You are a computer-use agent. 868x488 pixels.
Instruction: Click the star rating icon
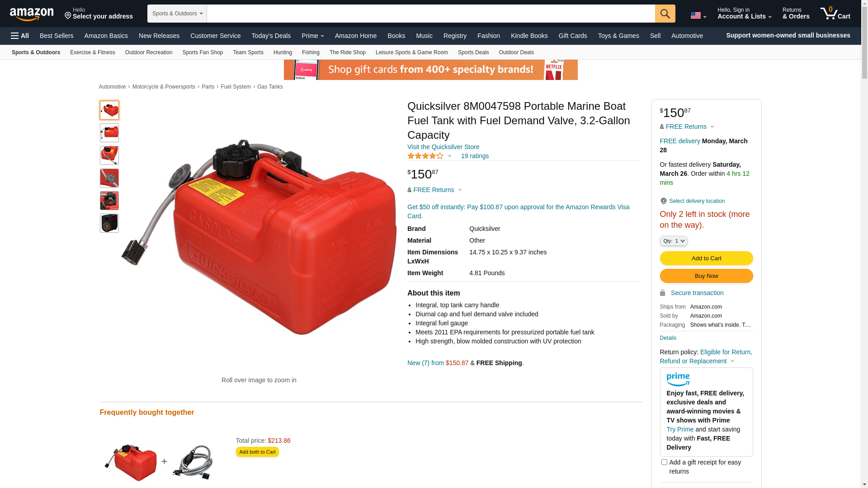point(425,156)
